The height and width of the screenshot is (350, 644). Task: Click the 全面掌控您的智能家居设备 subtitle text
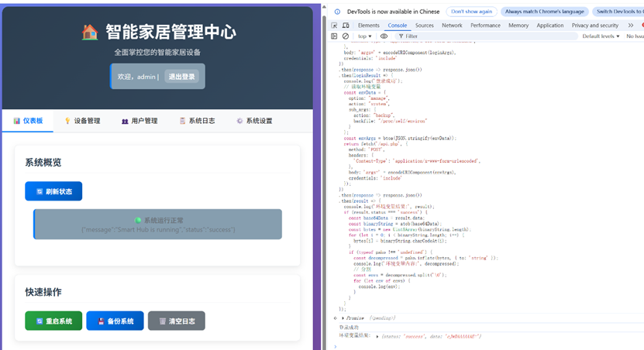pyautogui.click(x=157, y=53)
